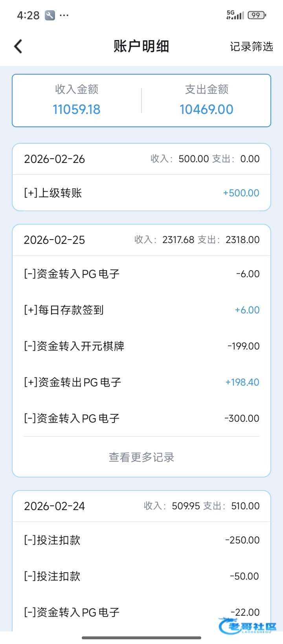Viewport: 283px width, 644px height.
Task: Tap the 2026-02-24 date header
Action: (x=55, y=506)
